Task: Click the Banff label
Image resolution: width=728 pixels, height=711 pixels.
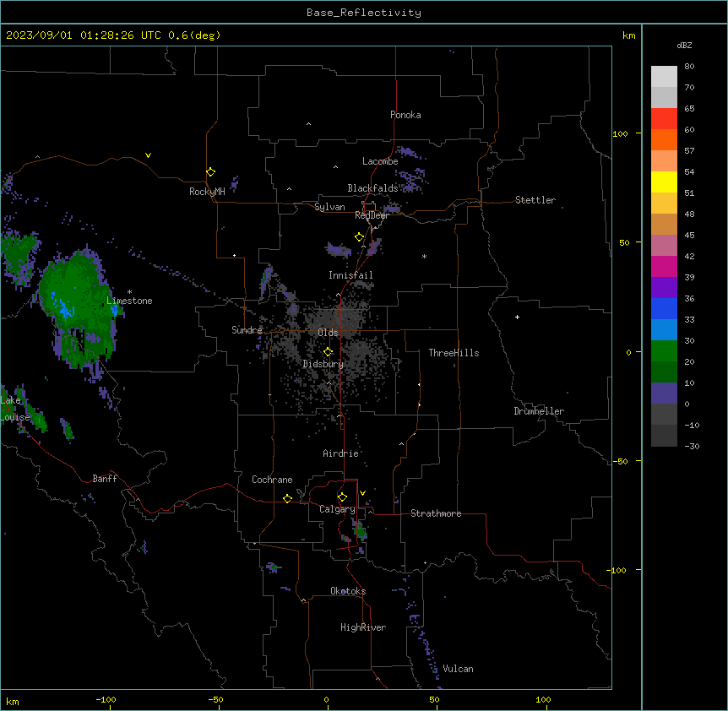Action: click(105, 479)
